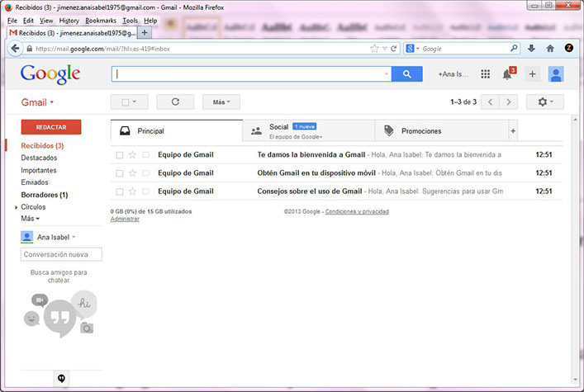Open the Google apps grid icon

point(485,74)
